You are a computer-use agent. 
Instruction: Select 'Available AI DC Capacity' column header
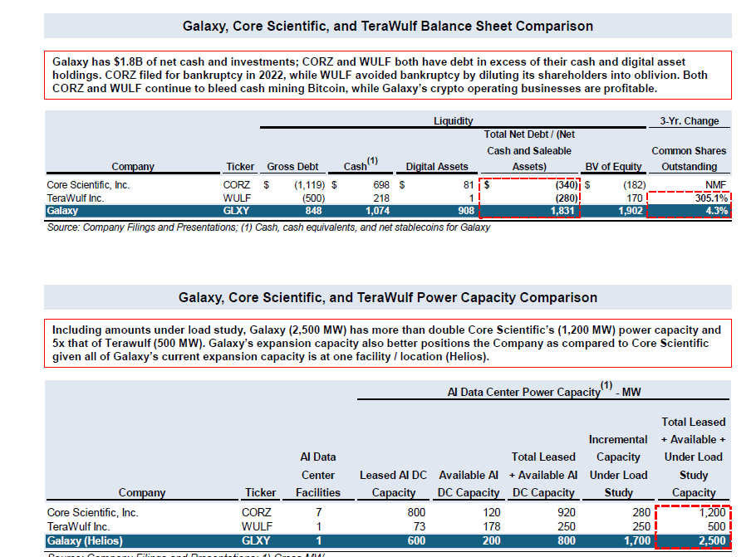click(469, 484)
